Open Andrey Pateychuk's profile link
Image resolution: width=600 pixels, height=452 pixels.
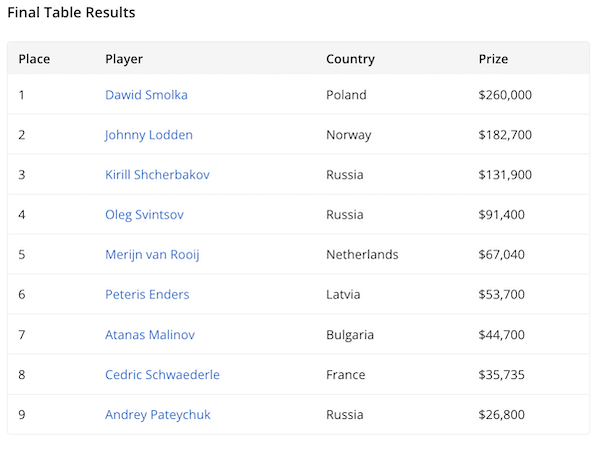tap(158, 415)
